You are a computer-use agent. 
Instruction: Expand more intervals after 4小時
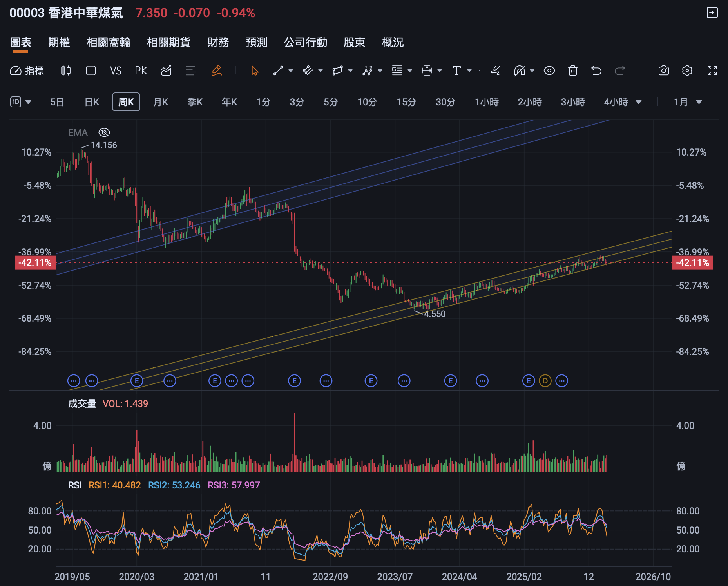click(x=639, y=102)
